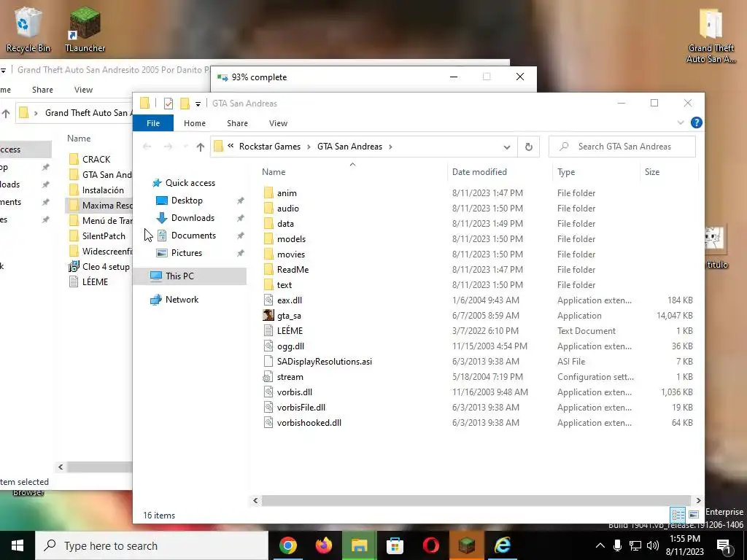Click the Type here to search box
Viewport: 747px width, 560px height.
tap(152, 545)
